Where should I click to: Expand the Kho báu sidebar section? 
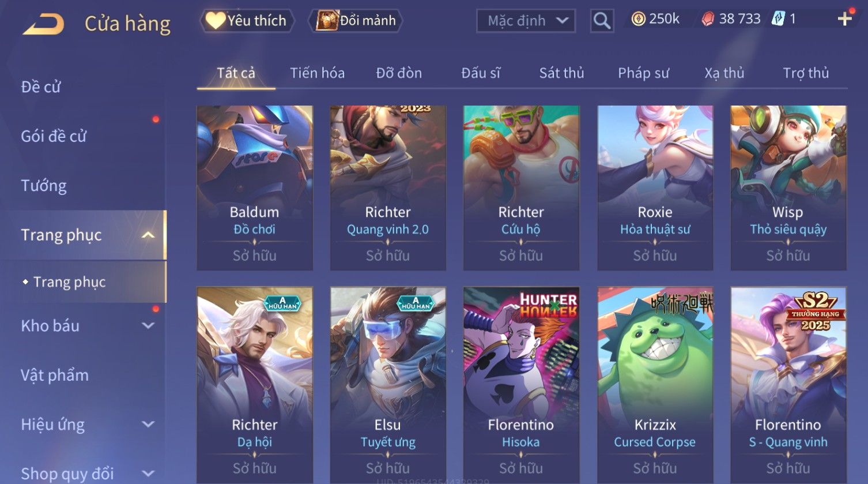click(148, 325)
